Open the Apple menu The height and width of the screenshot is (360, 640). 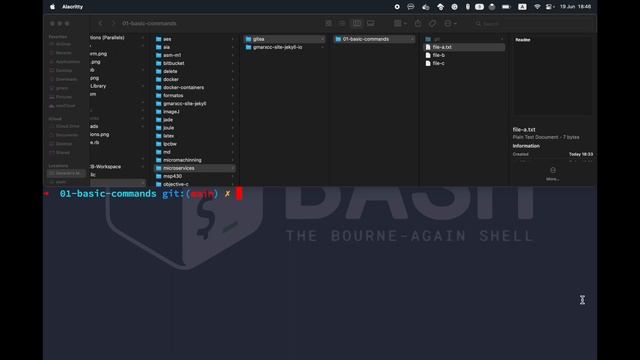(x=52, y=7)
